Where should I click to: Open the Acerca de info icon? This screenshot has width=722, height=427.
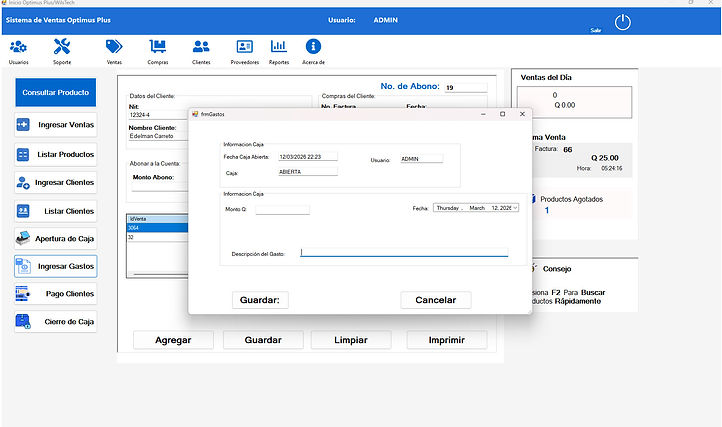pos(313,47)
